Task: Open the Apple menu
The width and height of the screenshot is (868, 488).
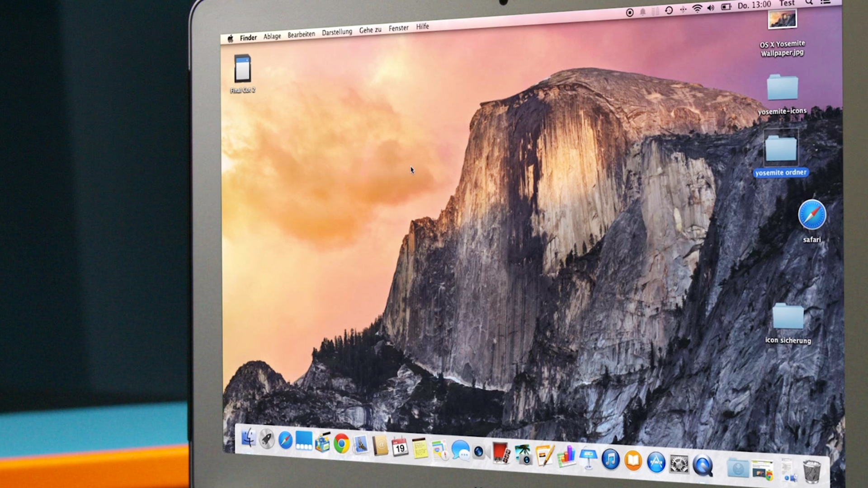Action: pyautogui.click(x=230, y=39)
